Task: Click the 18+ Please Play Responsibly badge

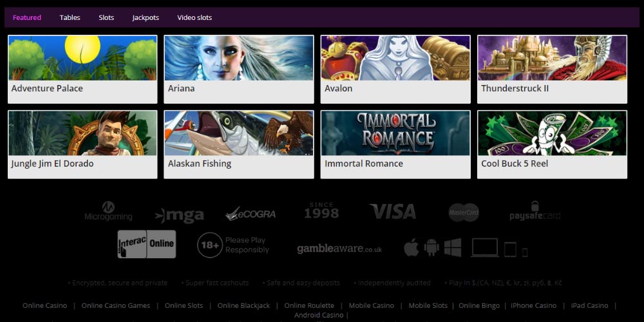Action: (x=233, y=245)
